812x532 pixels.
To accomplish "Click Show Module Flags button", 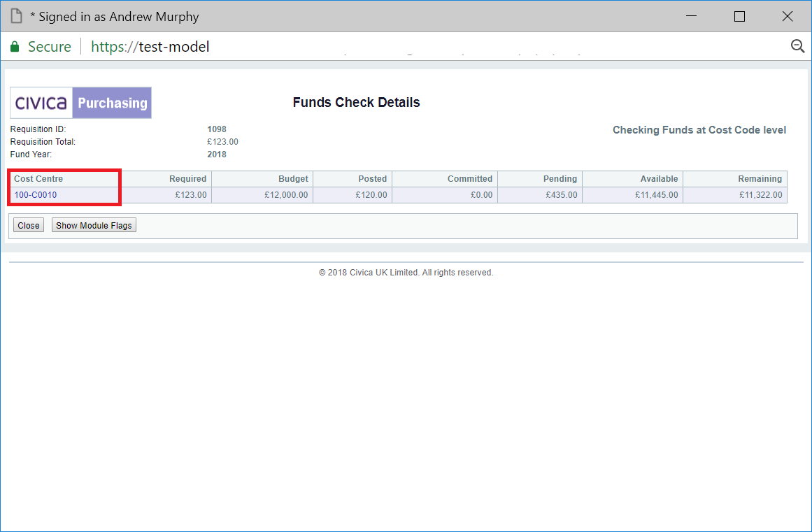I will pos(94,225).
